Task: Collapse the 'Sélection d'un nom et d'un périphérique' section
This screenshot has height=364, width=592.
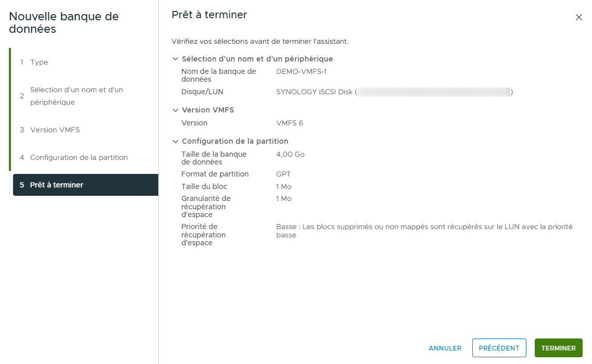Action: (175, 59)
